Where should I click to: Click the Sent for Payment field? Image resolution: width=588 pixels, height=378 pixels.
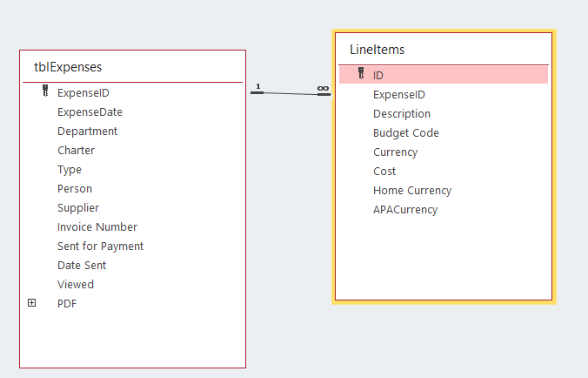100,246
